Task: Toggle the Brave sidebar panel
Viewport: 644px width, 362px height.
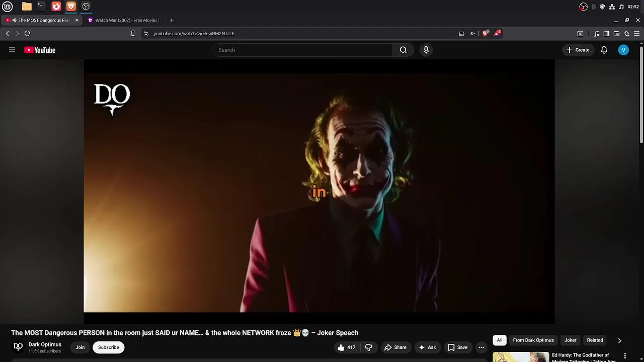Action: pos(606,34)
